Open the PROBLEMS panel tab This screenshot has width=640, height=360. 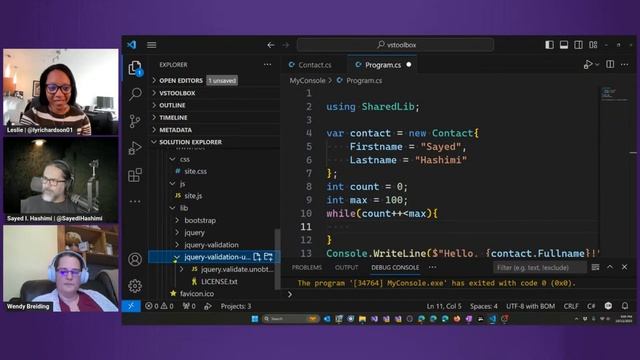pyautogui.click(x=307, y=267)
